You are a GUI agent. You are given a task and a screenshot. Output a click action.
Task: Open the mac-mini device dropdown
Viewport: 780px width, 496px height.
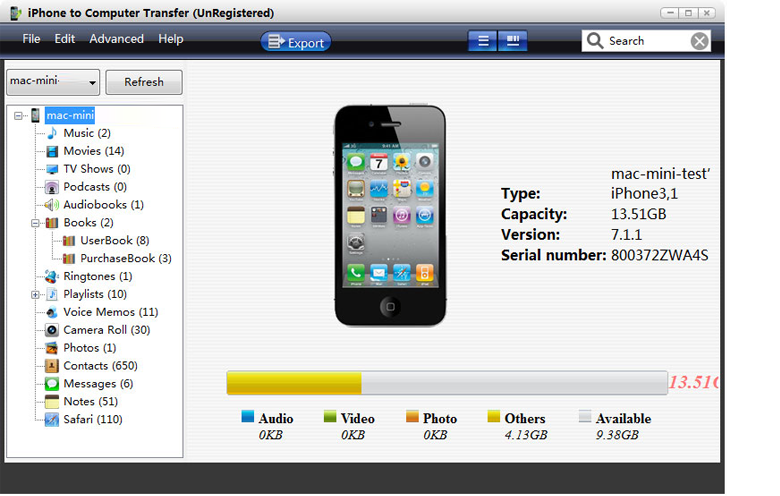tap(53, 82)
